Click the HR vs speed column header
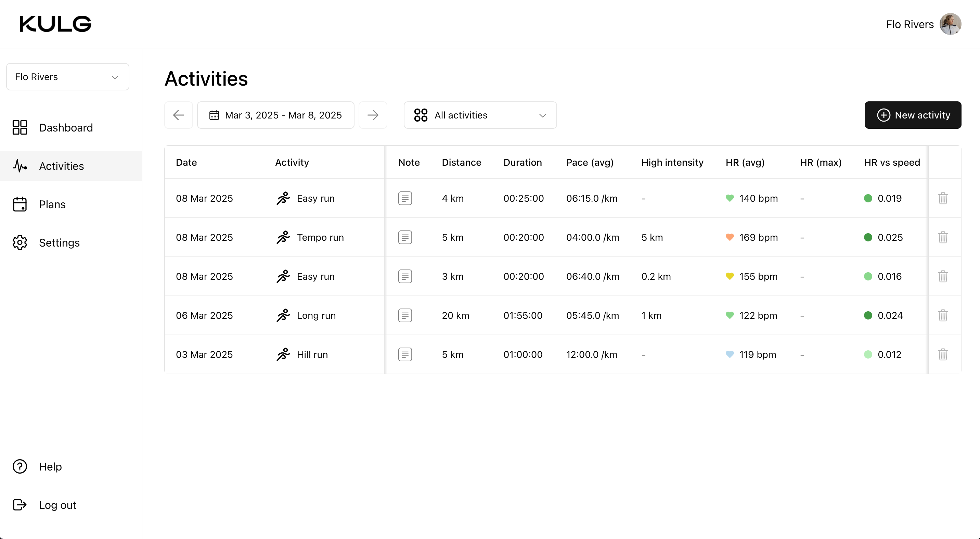980x539 pixels. tap(892, 163)
